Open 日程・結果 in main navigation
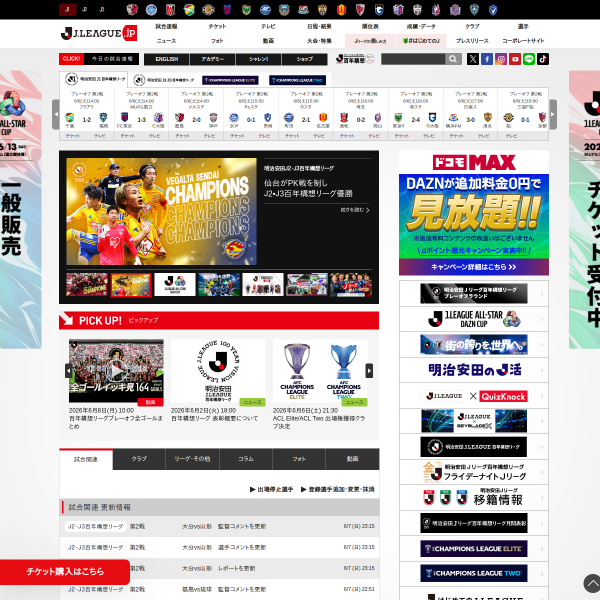Screen dimensions: 600x600 (319, 26)
